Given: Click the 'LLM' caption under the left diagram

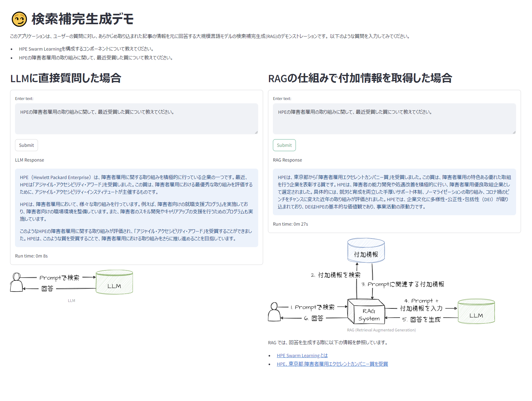Looking at the screenshot, I should pos(71,301).
